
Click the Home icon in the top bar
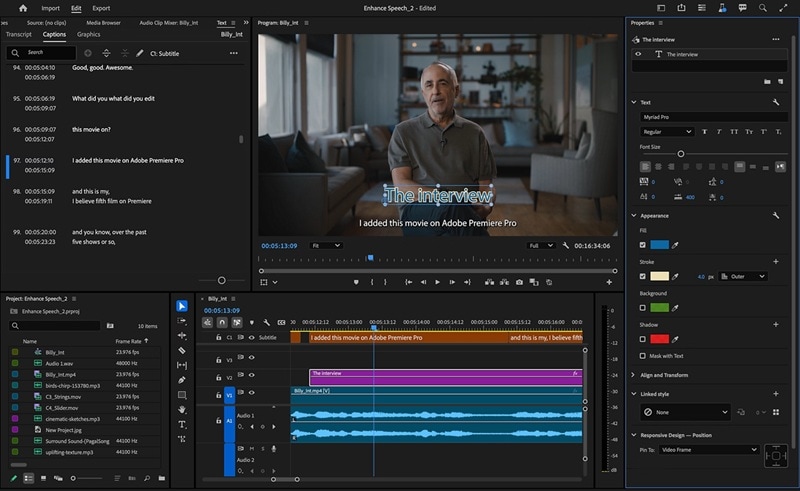pos(22,8)
